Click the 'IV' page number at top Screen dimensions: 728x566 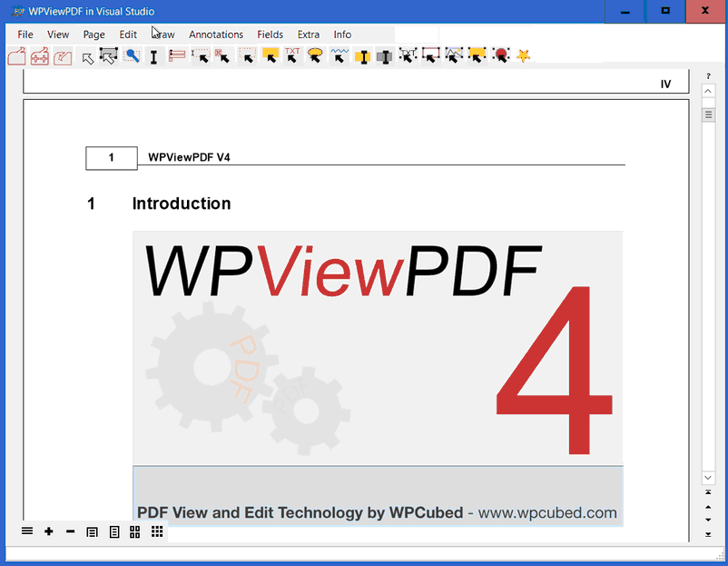click(x=665, y=84)
